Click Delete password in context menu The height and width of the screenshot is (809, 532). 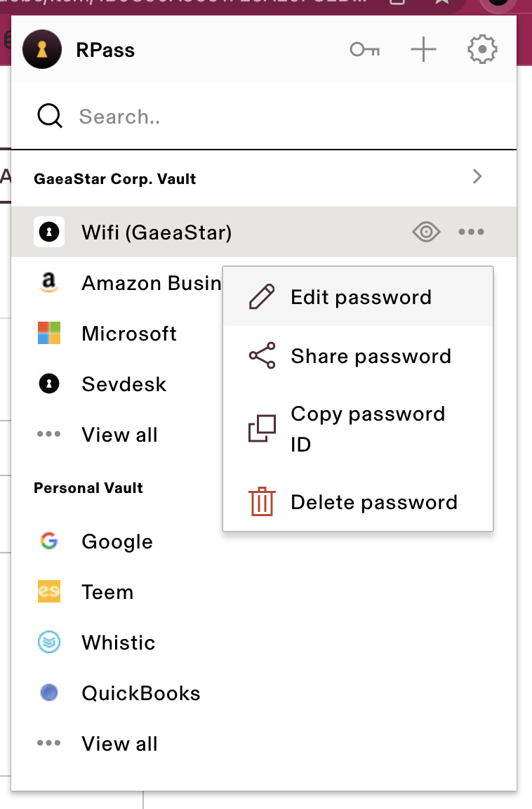[373, 502]
